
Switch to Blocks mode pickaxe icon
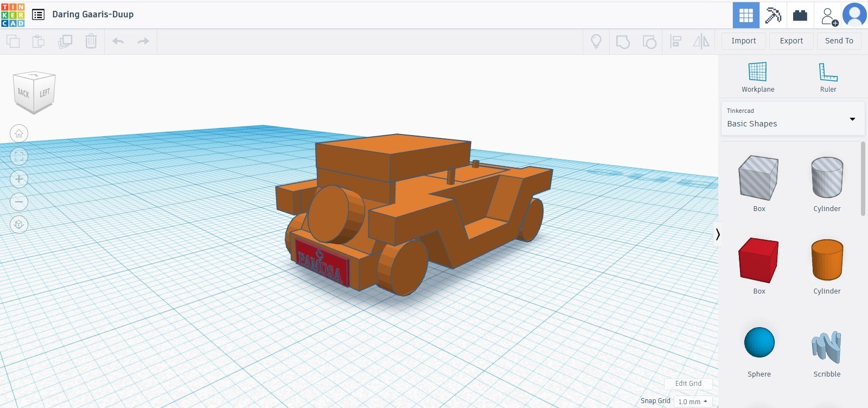point(773,15)
